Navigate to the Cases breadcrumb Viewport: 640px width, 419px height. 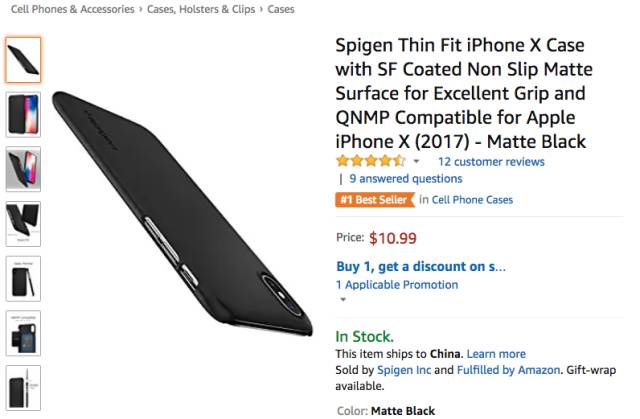[x=281, y=10]
